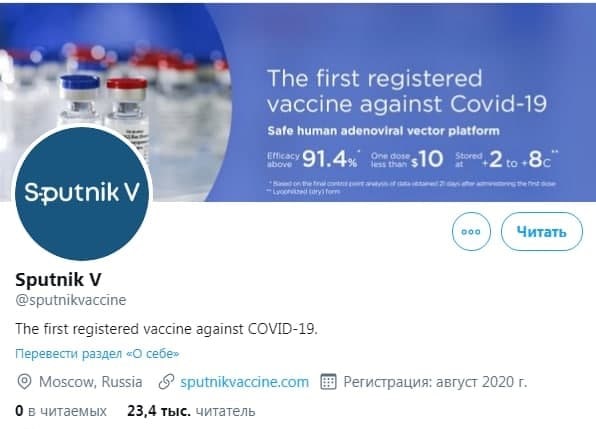Click the @sputnikvaccine handle
The height and width of the screenshot is (429, 596).
click(x=71, y=300)
